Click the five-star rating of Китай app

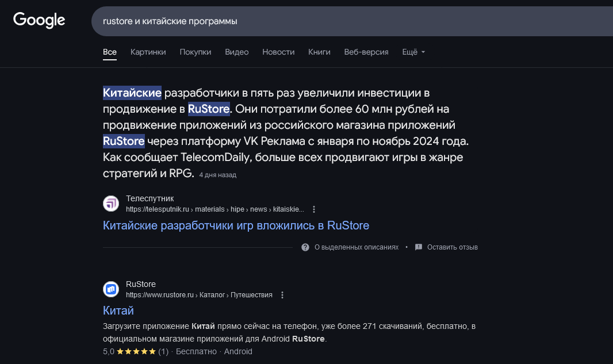[x=136, y=351]
